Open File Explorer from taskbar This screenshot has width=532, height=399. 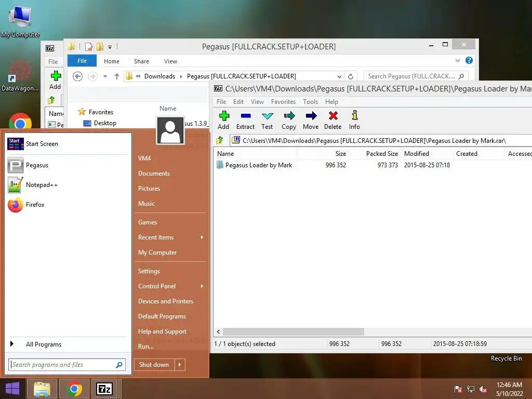coord(42,389)
